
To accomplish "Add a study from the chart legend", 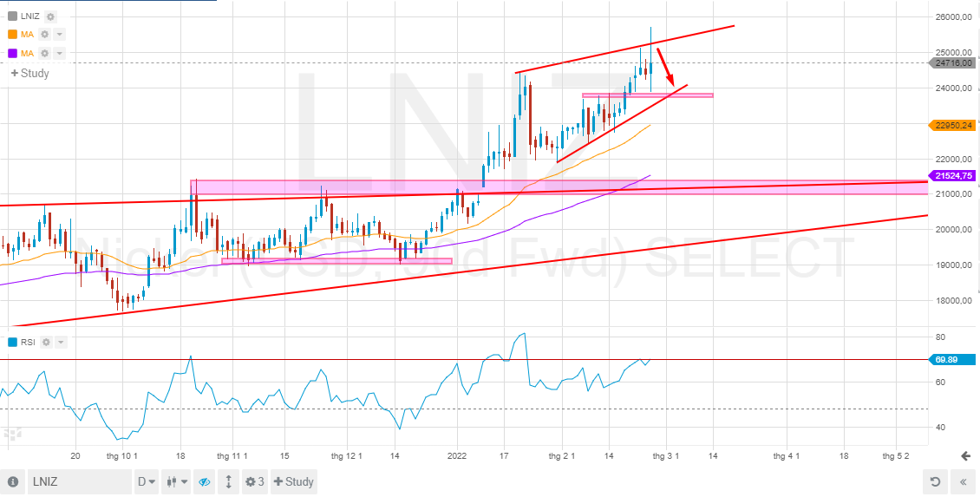I will click(x=29, y=73).
